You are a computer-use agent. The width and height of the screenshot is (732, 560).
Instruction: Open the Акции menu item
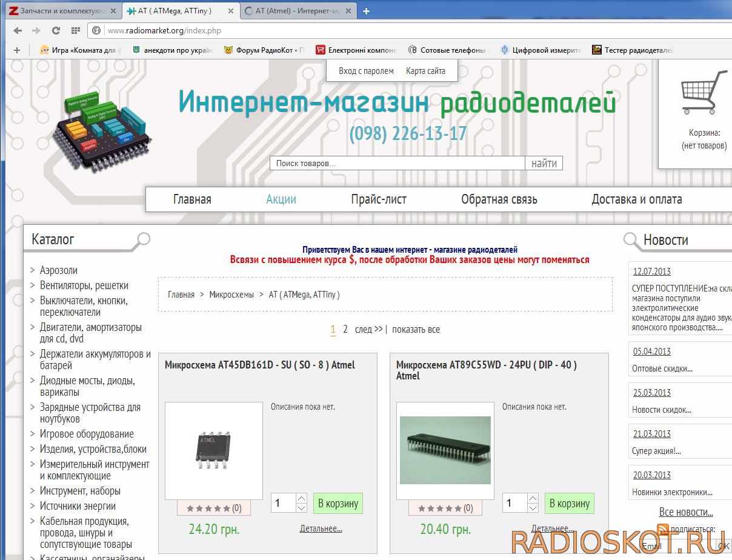click(281, 199)
